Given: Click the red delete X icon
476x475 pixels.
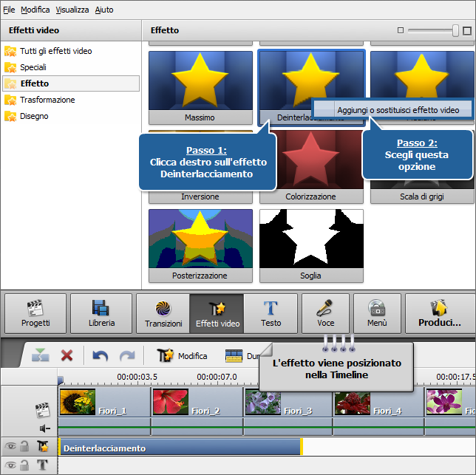Looking at the screenshot, I should point(67,355).
